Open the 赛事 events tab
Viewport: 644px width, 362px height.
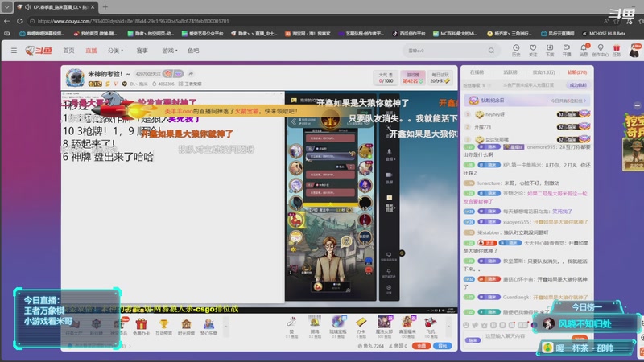(142, 51)
